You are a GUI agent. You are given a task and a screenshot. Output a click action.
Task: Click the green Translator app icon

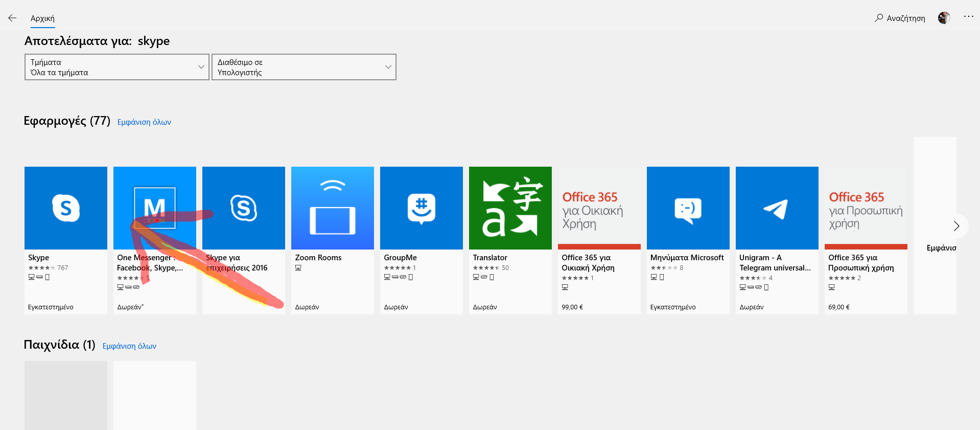click(510, 208)
